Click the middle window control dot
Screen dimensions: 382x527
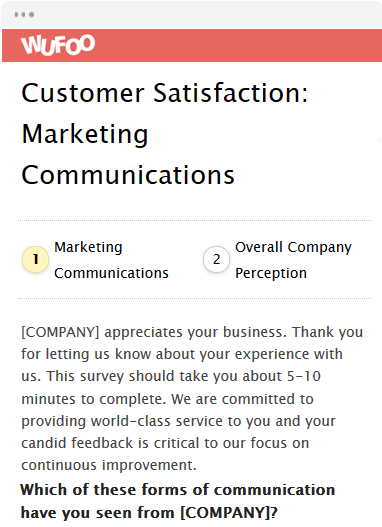click(24, 14)
